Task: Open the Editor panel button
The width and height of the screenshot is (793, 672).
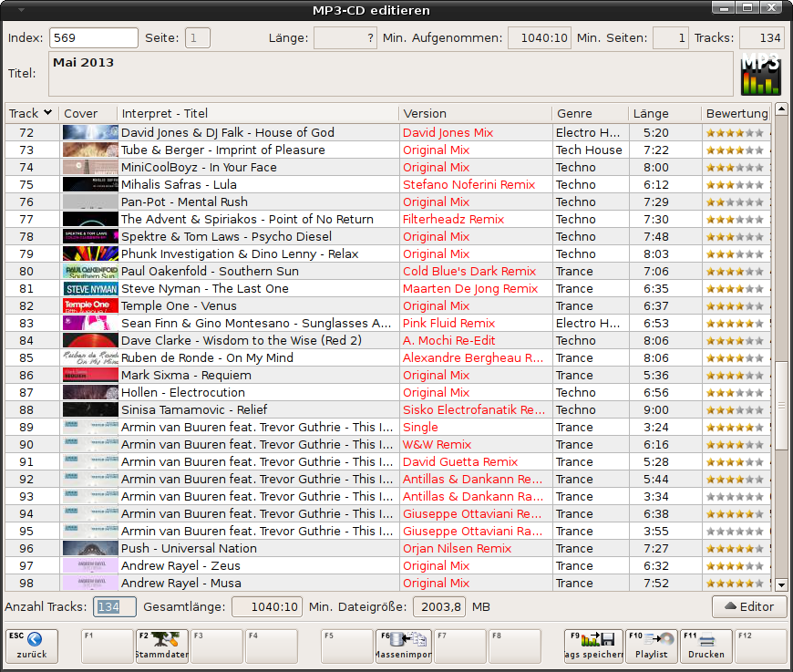Action: [749, 606]
